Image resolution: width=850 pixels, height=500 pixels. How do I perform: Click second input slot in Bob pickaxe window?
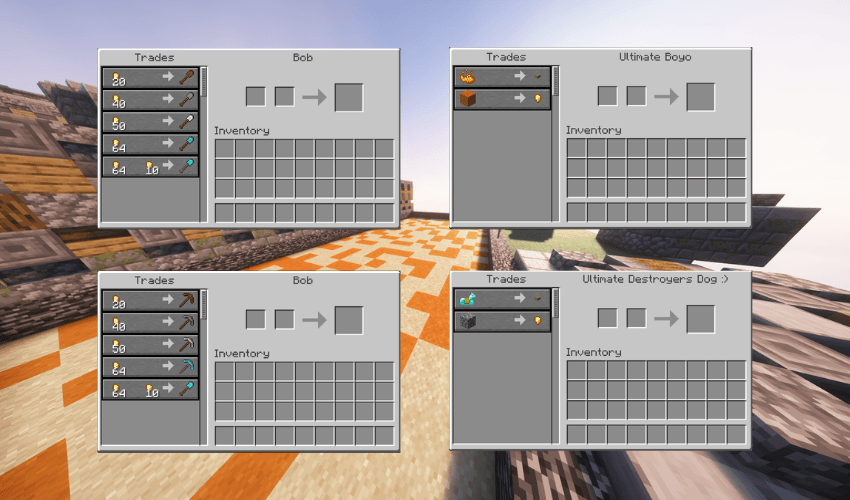[285, 320]
